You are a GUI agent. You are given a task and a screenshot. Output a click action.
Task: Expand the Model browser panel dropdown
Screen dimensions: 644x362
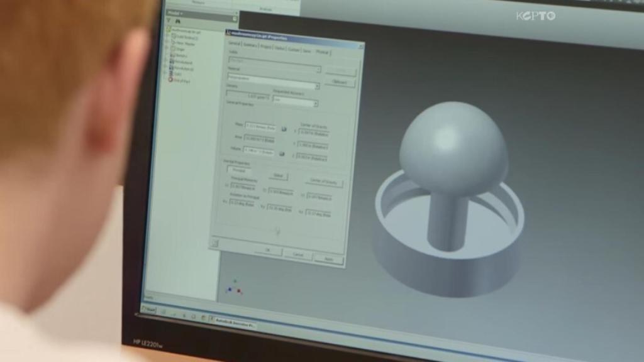coord(180,13)
